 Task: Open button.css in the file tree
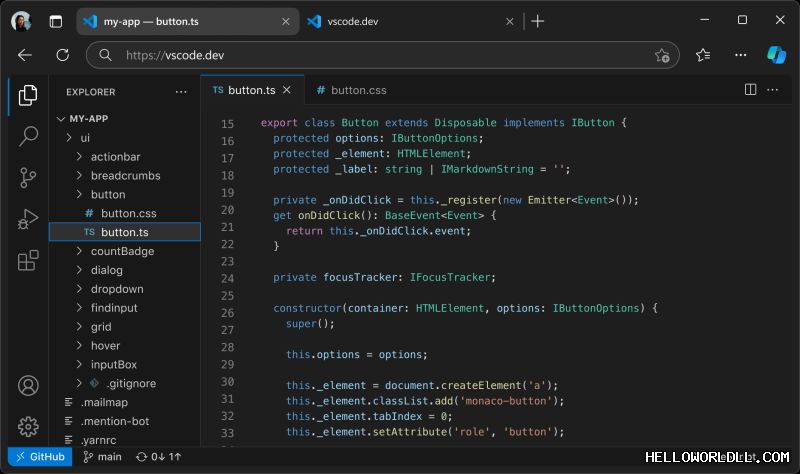pos(125,213)
